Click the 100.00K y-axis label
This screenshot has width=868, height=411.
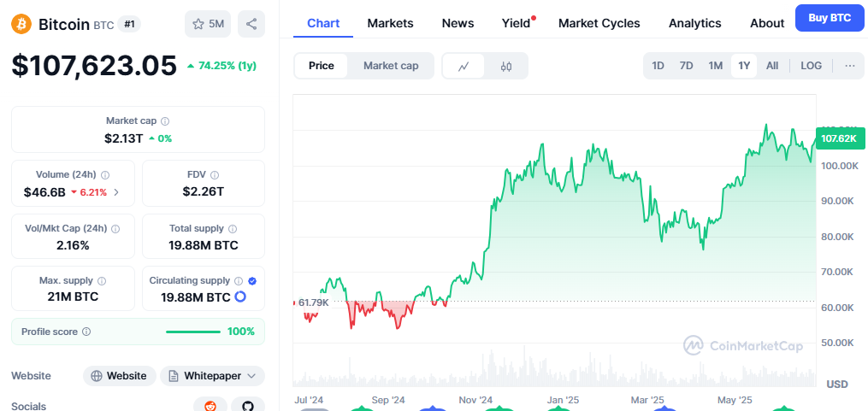[841, 166]
